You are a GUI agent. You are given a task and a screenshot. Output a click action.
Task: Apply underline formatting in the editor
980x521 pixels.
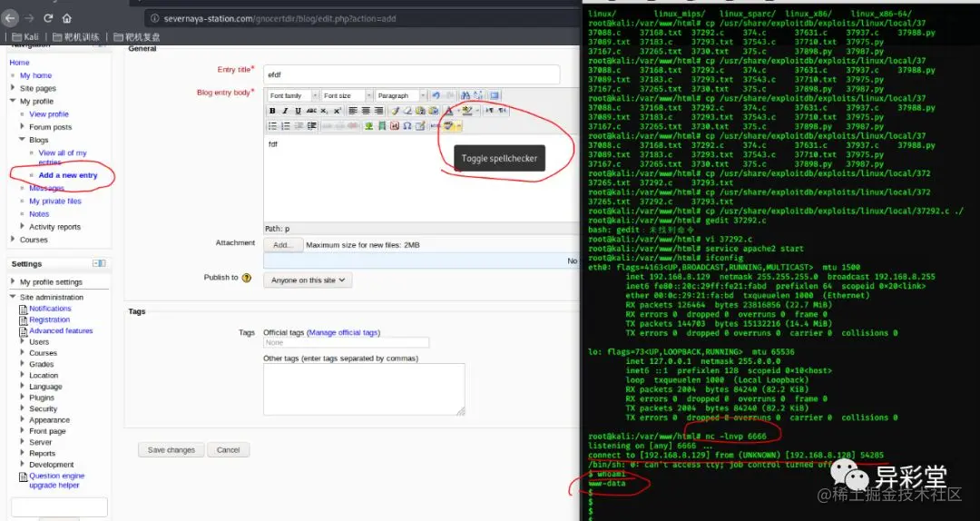coord(299,111)
